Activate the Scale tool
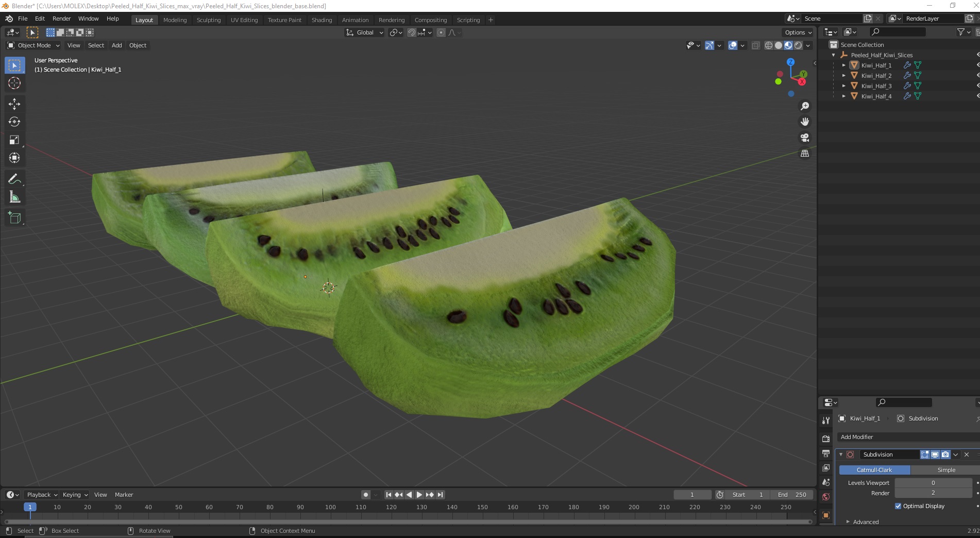This screenshot has height=538, width=980. (x=14, y=140)
